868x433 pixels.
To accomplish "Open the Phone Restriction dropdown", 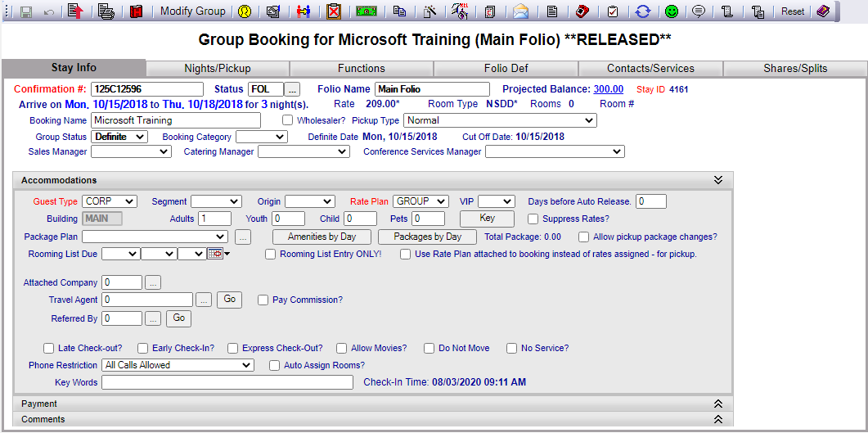I will click(x=178, y=365).
